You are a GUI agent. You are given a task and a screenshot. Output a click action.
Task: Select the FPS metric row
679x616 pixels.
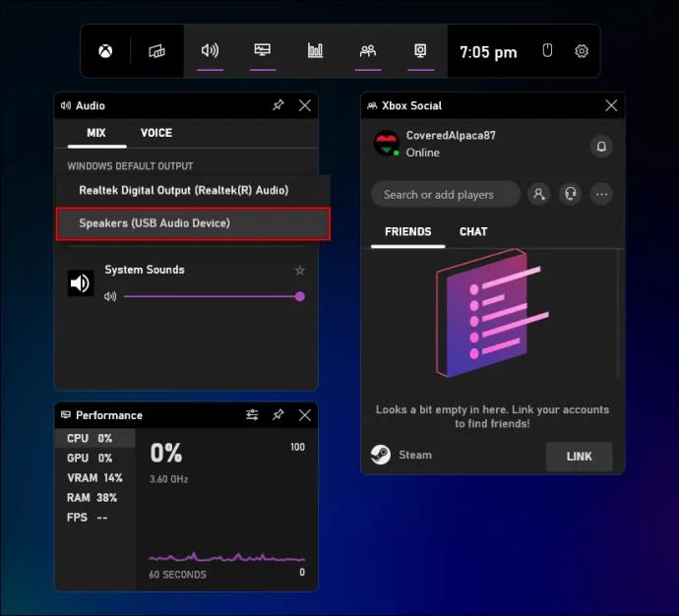click(x=95, y=518)
